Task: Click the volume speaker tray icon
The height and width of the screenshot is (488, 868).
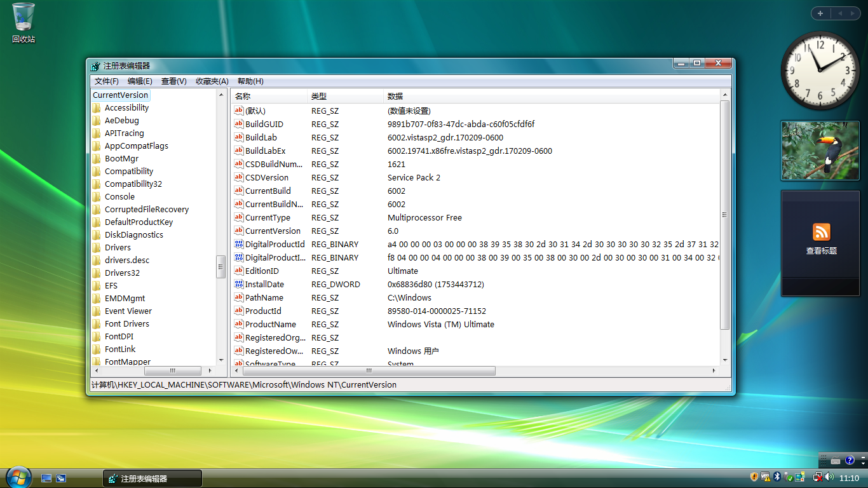Action: coord(829,477)
